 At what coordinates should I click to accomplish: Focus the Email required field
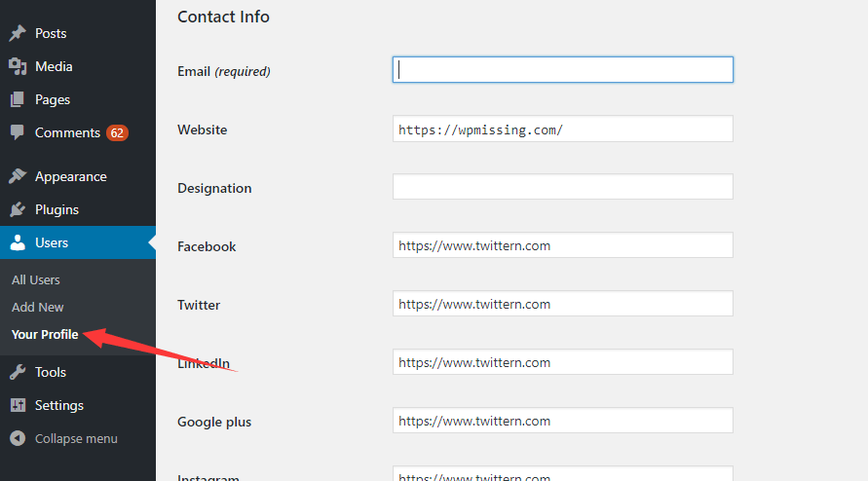tap(563, 70)
